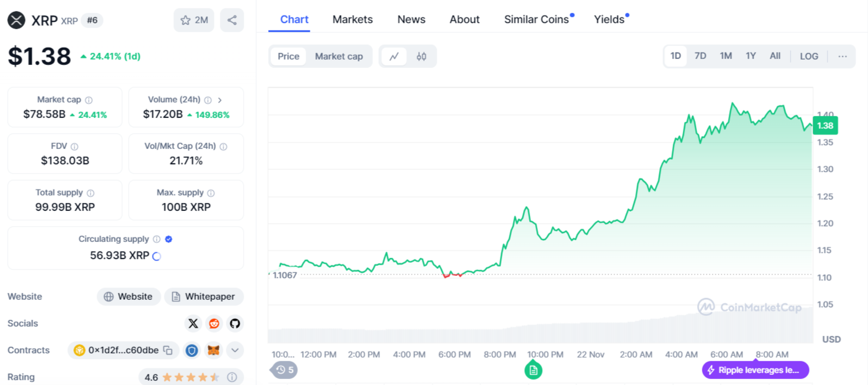Click the 0x1d2f...c60dbe contract address chip
The image size is (868, 385).
click(x=123, y=350)
